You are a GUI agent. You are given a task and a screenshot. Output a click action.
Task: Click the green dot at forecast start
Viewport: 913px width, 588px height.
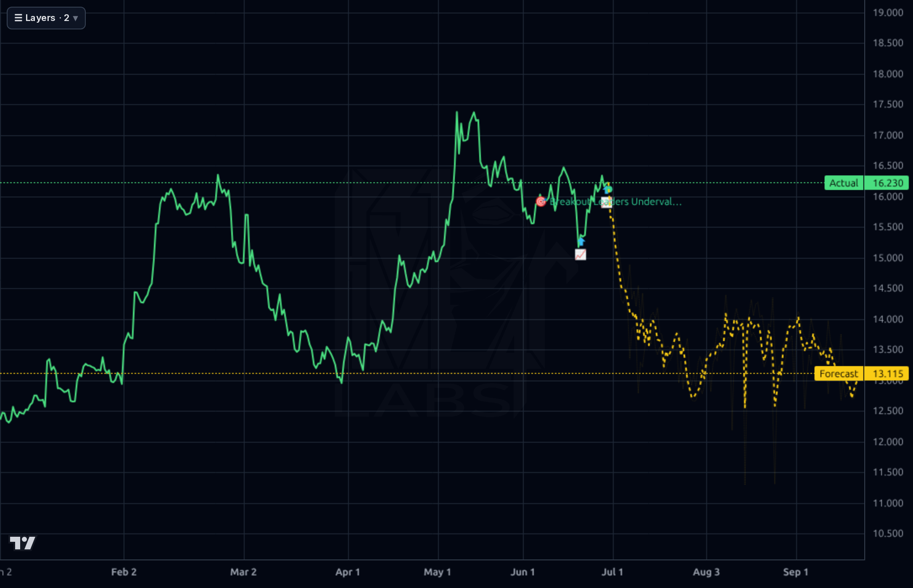tap(608, 189)
